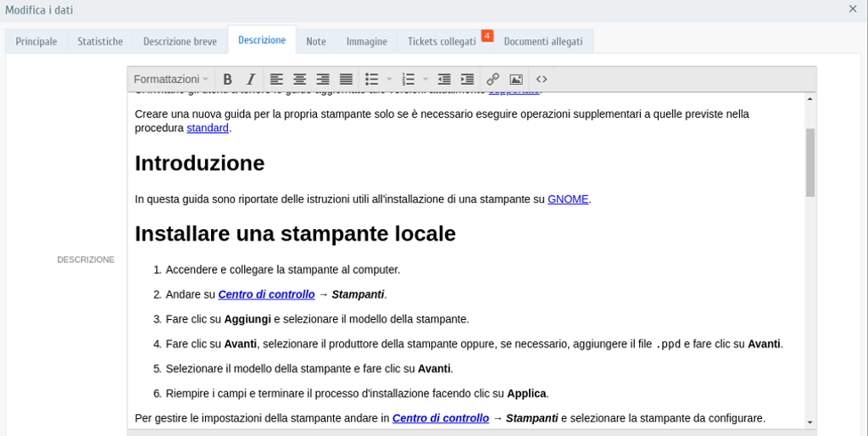This screenshot has height=436, width=868.
Task: Select the Descrizione tab
Action: pyautogui.click(x=262, y=40)
